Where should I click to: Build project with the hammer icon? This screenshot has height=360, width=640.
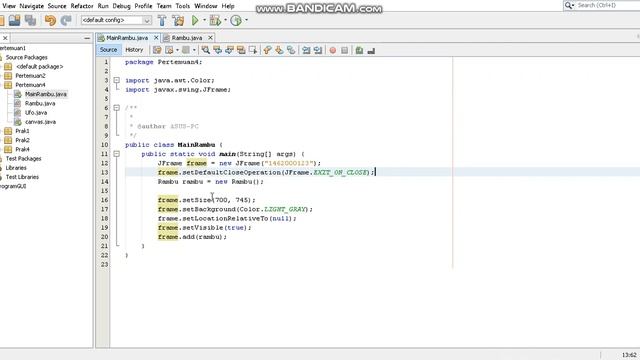point(162,20)
